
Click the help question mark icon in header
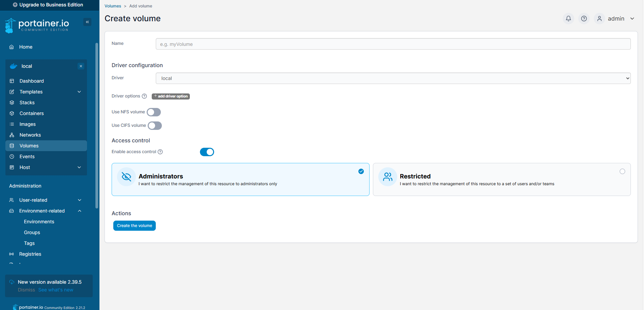[584, 19]
